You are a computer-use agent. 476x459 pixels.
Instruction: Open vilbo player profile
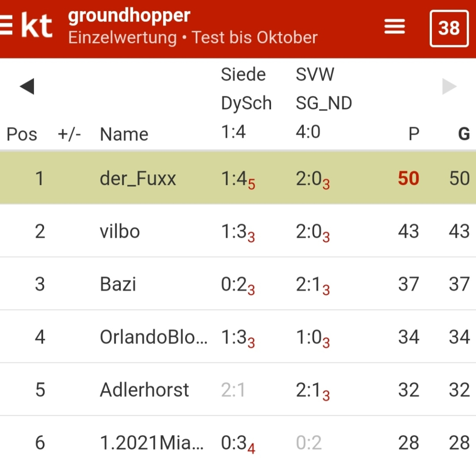pyautogui.click(x=120, y=232)
